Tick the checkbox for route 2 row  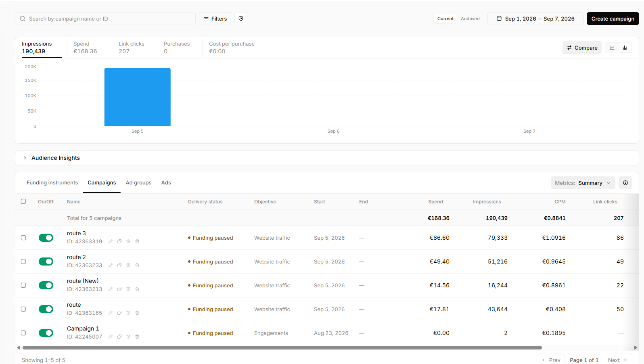(23, 261)
